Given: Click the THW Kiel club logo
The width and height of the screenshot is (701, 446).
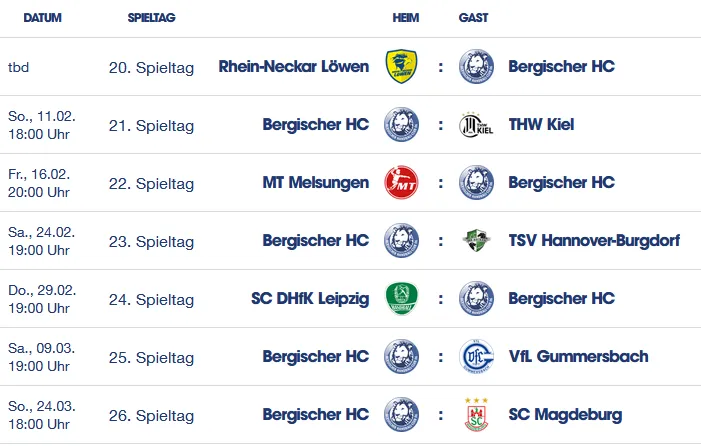Looking at the screenshot, I should (x=476, y=125).
